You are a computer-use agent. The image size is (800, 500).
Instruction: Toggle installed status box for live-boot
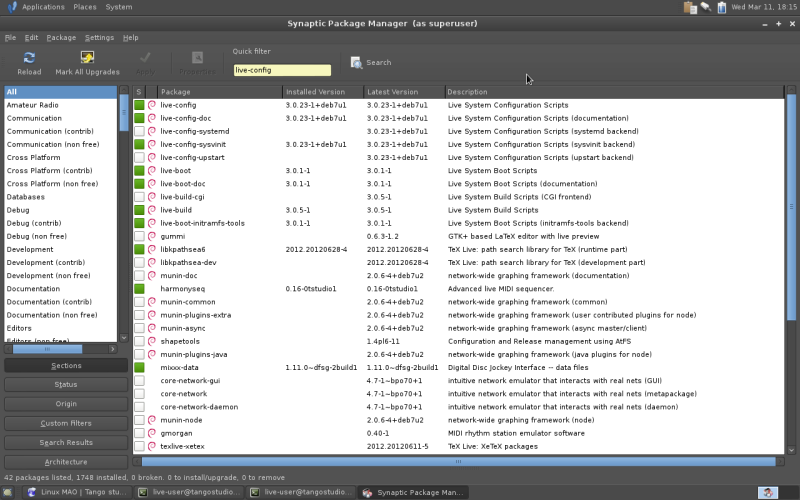coord(139,171)
